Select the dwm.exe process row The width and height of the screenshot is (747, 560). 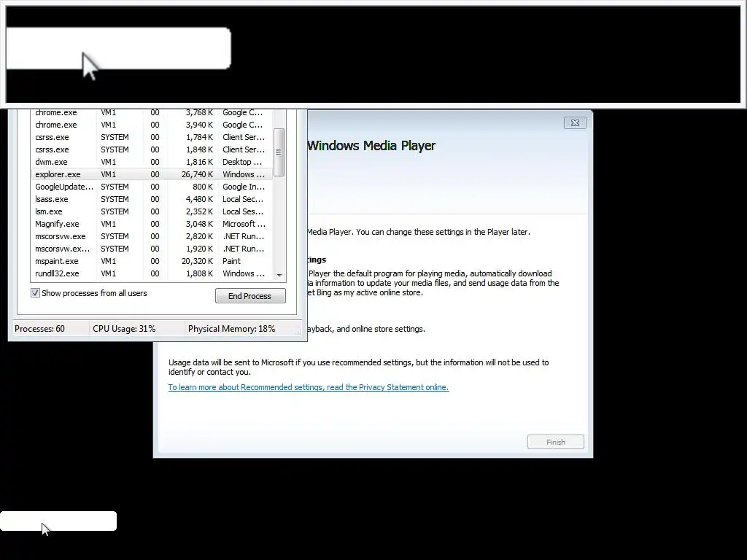click(x=152, y=162)
